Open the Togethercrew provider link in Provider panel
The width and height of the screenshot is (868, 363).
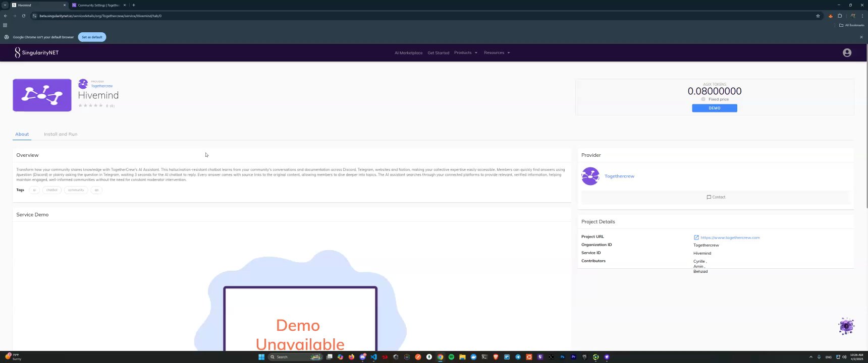619,176
